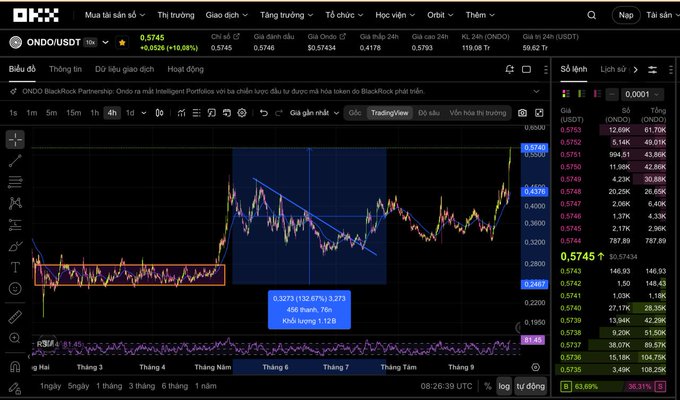
Task: Select bid price 0,5743 in order book
Action: (x=570, y=271)
